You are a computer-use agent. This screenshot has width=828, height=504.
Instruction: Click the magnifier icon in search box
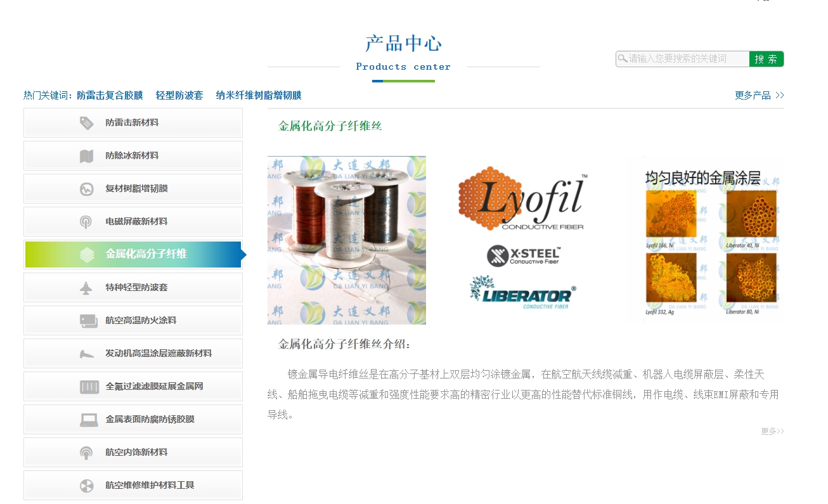tap(623, 59)
